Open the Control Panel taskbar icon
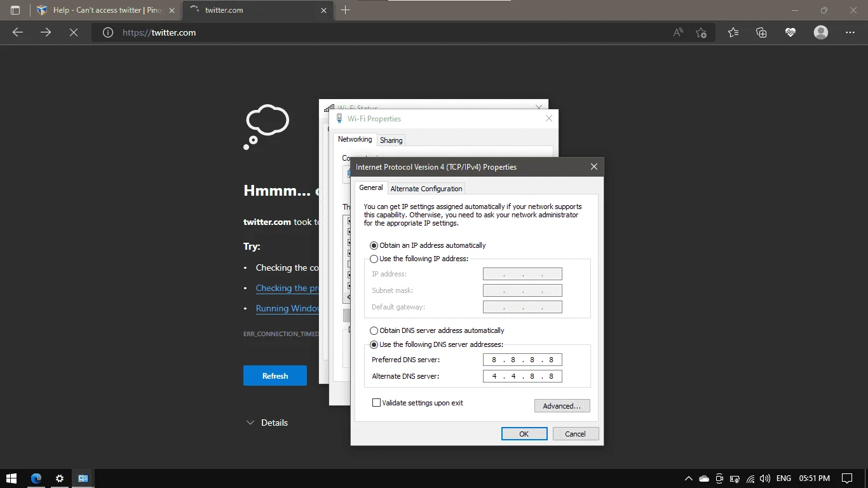Screen dimensions: 868x488 pyautogui.click(x=83, y=478)
